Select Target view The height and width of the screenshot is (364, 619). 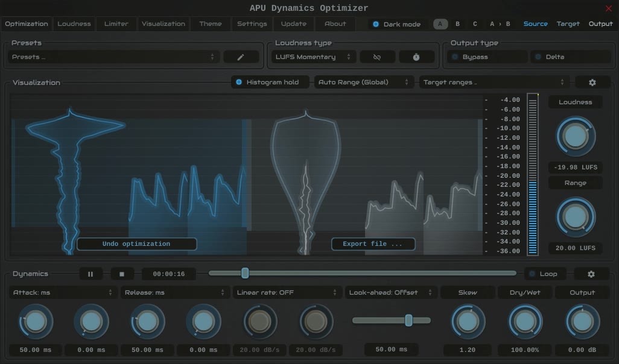coord(568,24)
